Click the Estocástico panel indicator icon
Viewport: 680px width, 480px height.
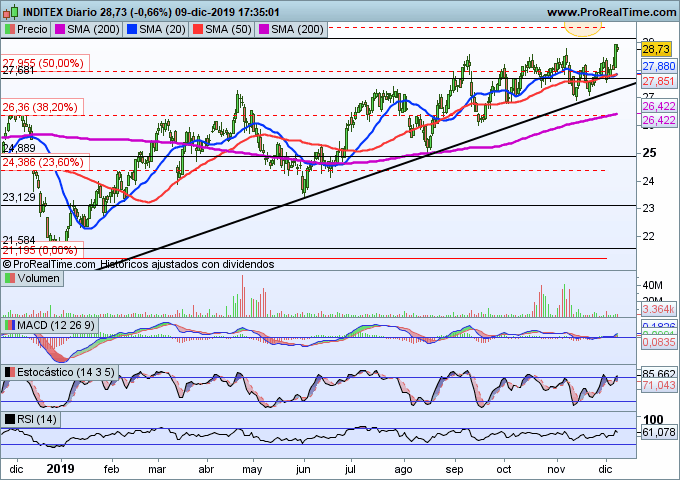coord(9,372)
